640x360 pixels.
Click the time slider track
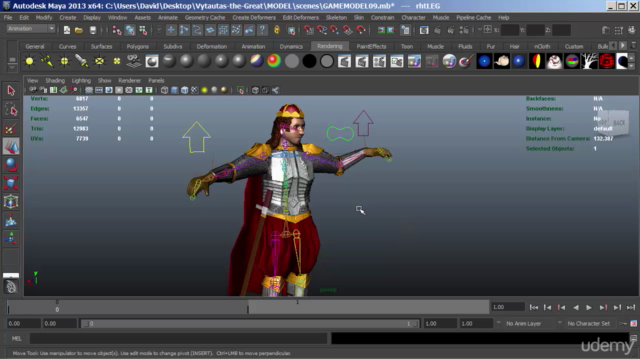248,307
